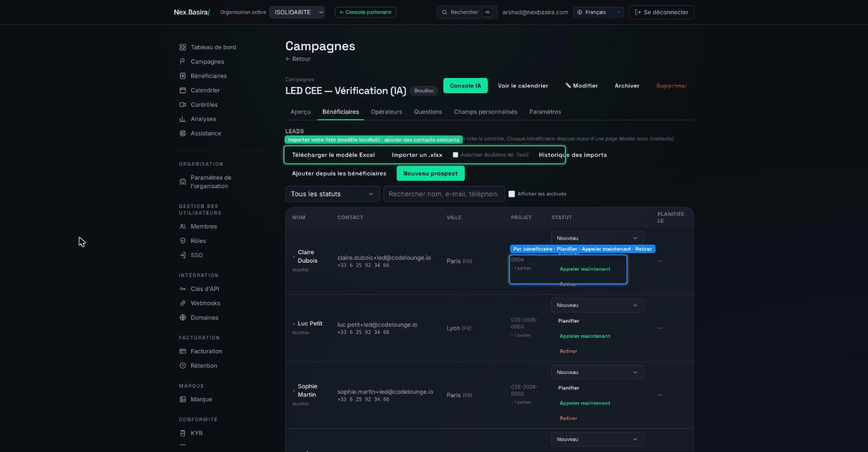Click Appeler maintenant for Luc Petit

coord(585,336)
